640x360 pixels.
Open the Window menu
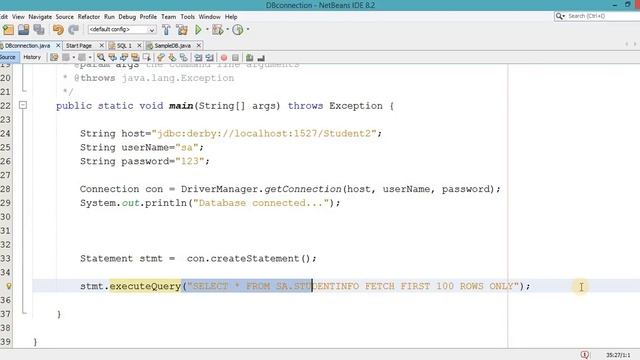click(209, 17)
